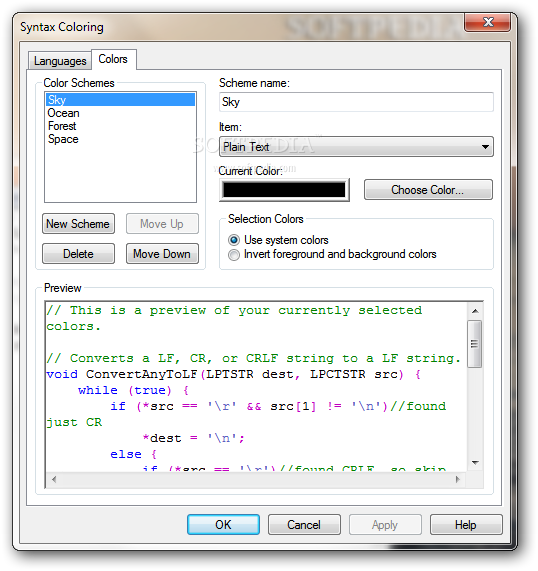This screenshot has width=538, height=571.
Task: Click the New Scheme button
Action: click(x=78, y=224)
